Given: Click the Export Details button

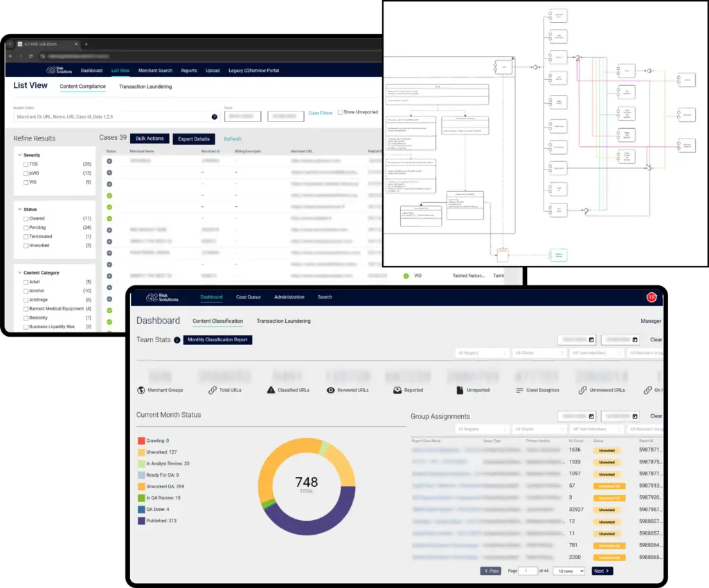Looking at the screenshot, I should [193, 139].
